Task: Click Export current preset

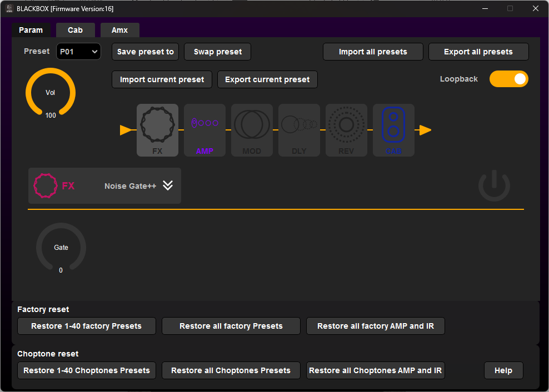Action: [267, 79]
